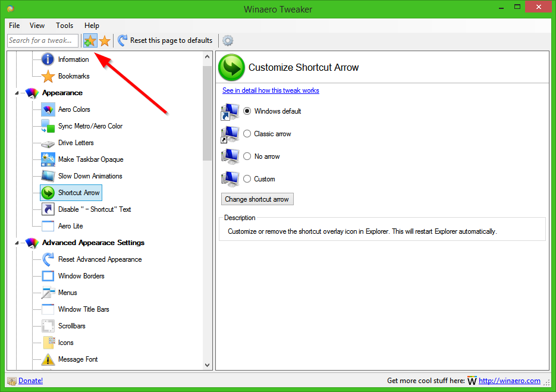Select the Scrollbars tree item text
The image size is (556, 392).
point(71,326)
